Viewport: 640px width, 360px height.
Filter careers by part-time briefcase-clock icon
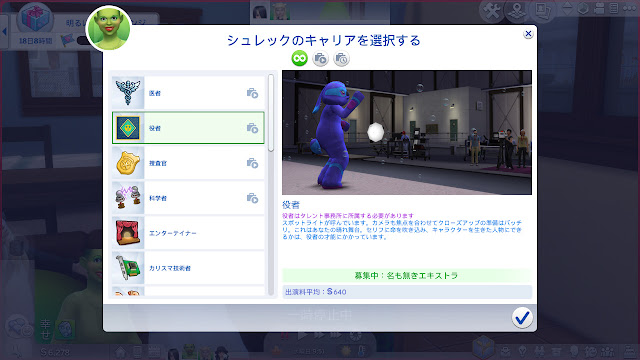point(341,59)
